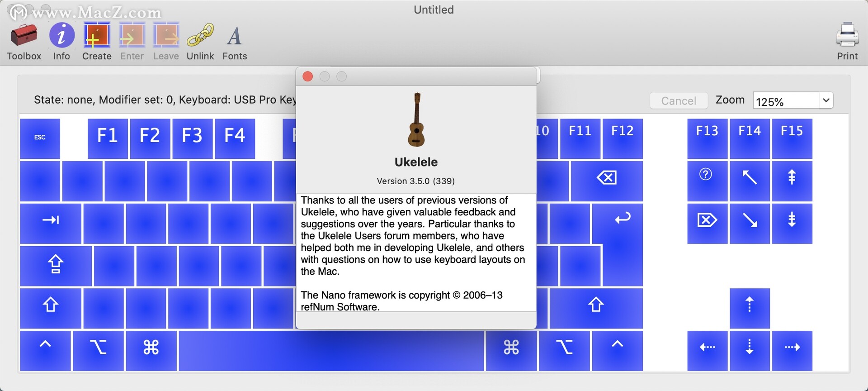Click the Down arrow key

click(750, 351)
